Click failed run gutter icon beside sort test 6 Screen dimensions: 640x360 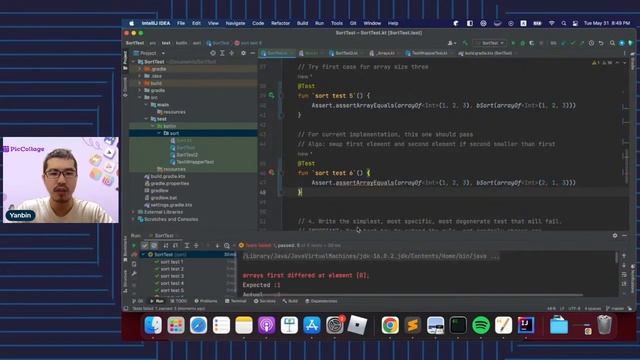pos(271,173)
